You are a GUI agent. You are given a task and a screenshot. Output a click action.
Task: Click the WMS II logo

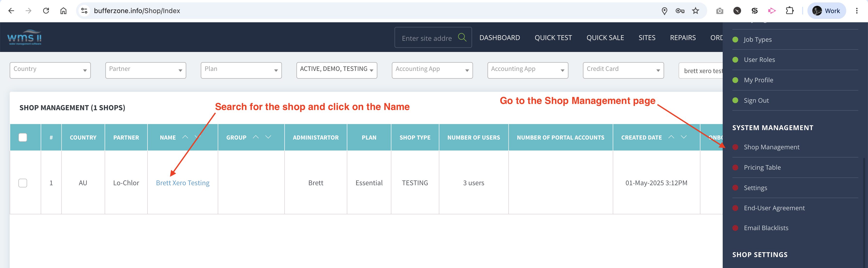[24, 37]
